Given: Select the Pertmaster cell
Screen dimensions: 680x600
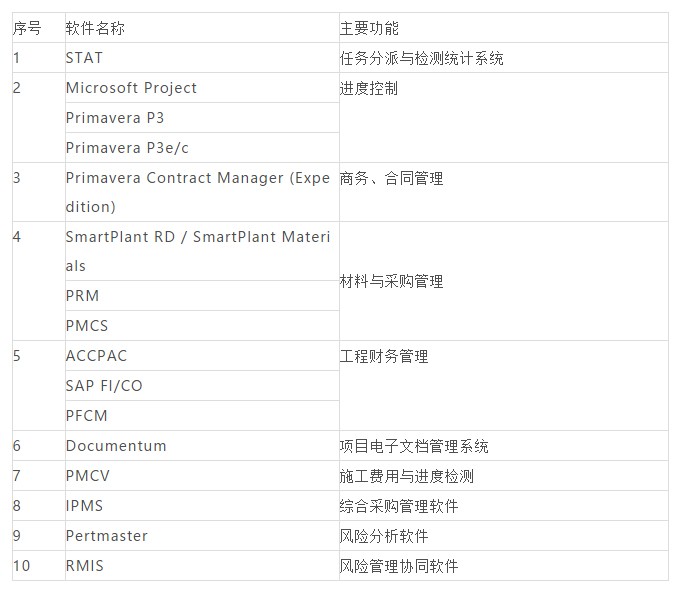Looking at the screenshot, I should [202, 536].
